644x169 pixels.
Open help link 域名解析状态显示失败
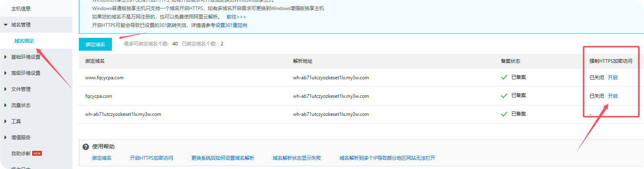click(x=297, y=158)
